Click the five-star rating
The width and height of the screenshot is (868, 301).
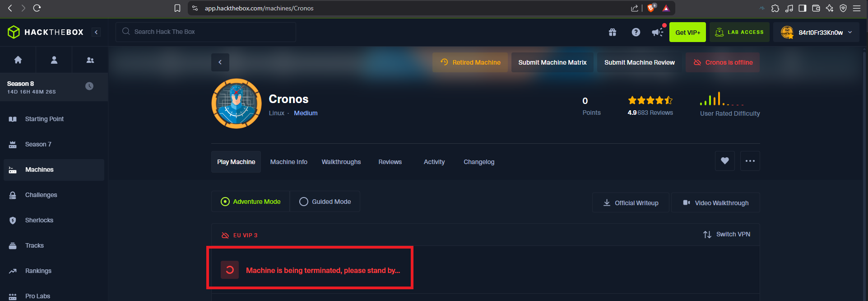[x=650, y=100]
